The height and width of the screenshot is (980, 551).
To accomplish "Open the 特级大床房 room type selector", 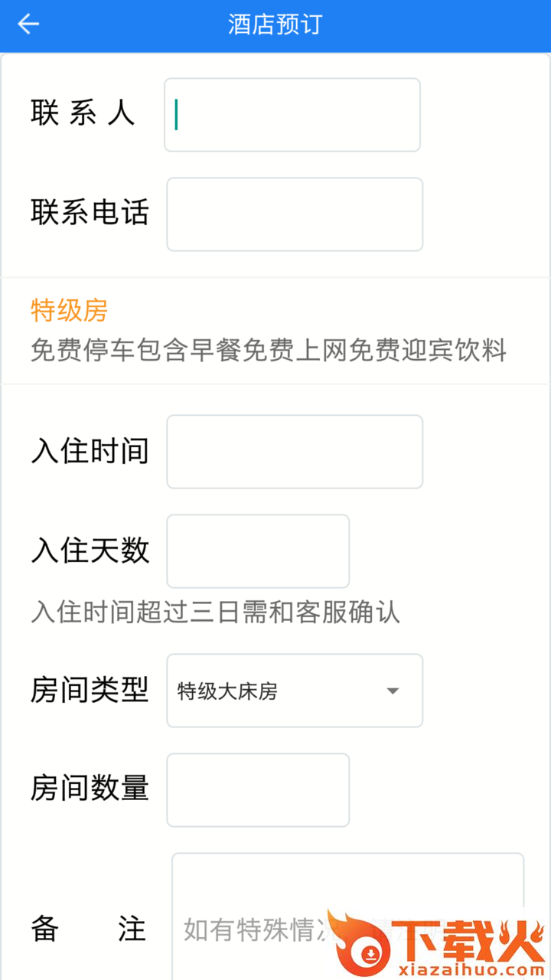I will (295, 691).
